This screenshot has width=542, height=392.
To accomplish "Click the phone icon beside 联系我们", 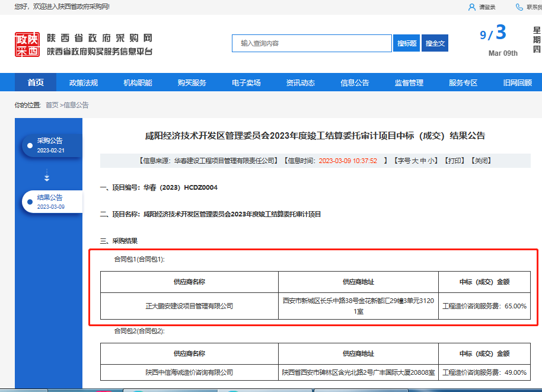I will [x=519, y=7].
